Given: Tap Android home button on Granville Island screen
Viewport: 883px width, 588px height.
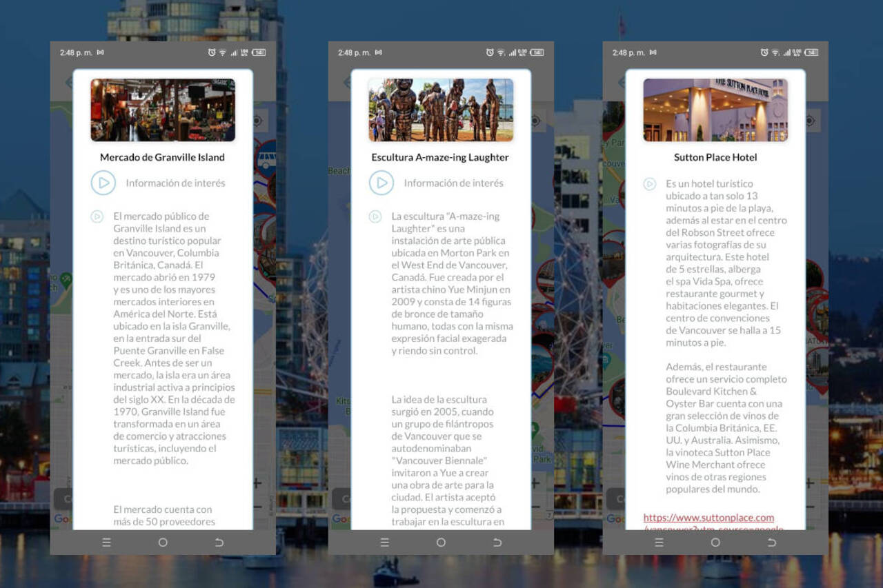Looking at the screenshot, I should (163, 543).
